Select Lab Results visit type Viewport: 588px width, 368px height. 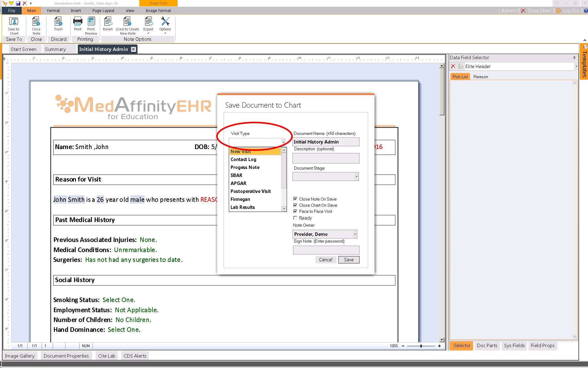[x=255, y=207]
